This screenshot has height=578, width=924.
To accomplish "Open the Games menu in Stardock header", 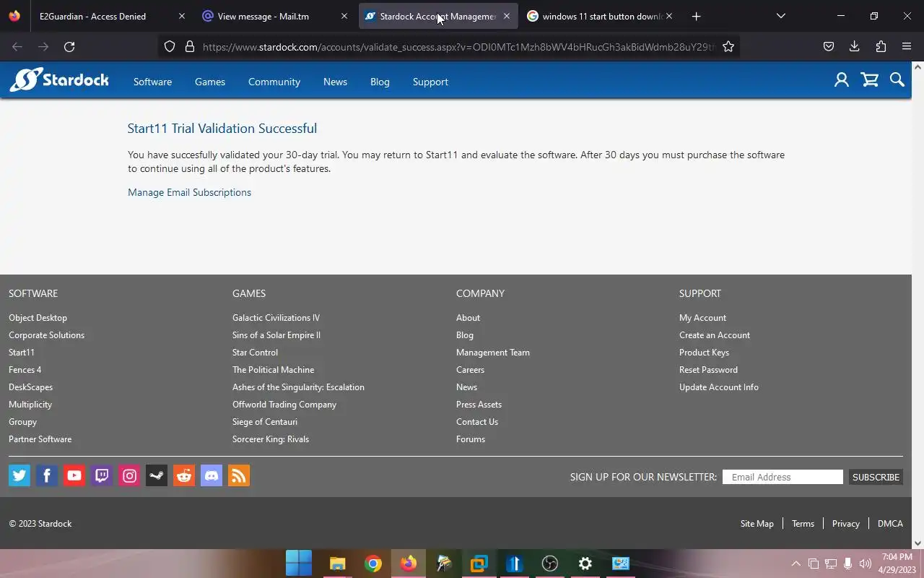I will click(210, 82).
